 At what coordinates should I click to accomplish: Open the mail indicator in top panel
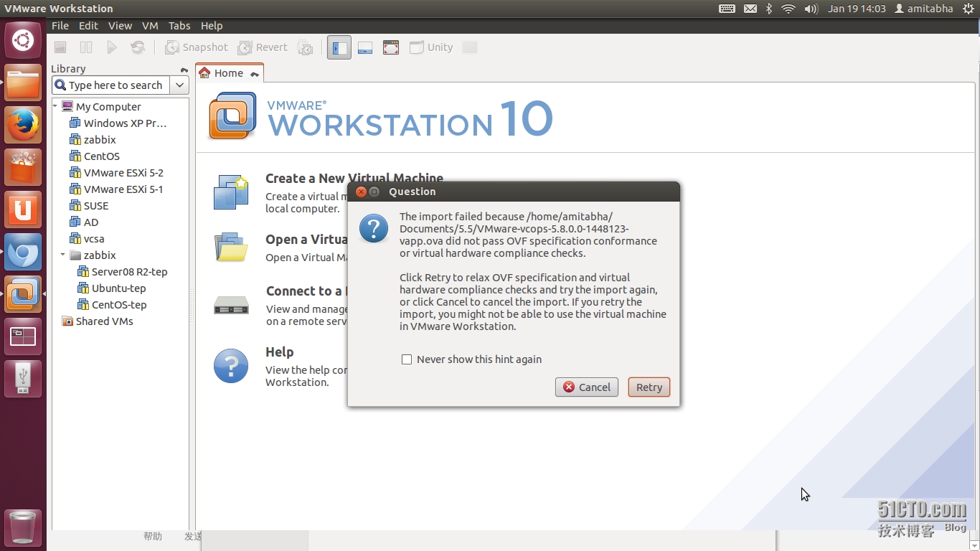(750, 9)
